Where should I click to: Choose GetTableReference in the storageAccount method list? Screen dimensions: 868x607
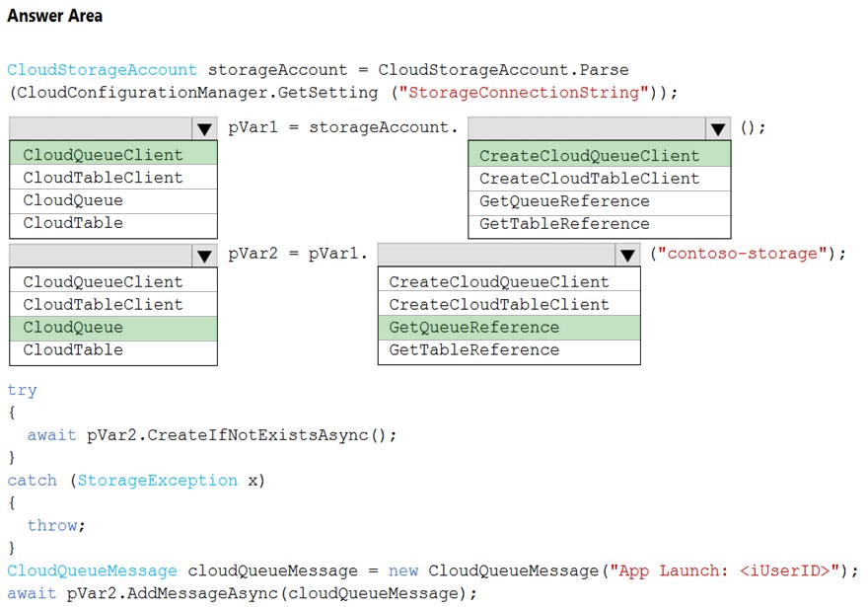(600, 225)
